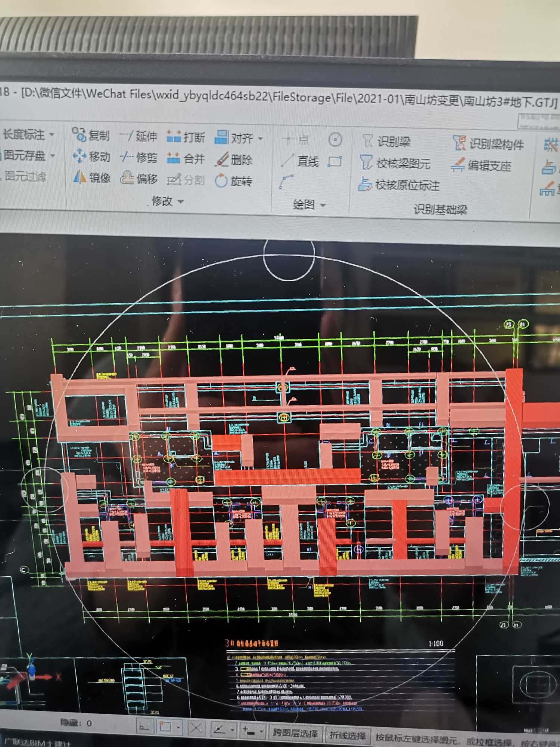This screenshot has height=747, width=560.
Task: Choose the three-point arc drawing tool
Action: coord(286,182)
